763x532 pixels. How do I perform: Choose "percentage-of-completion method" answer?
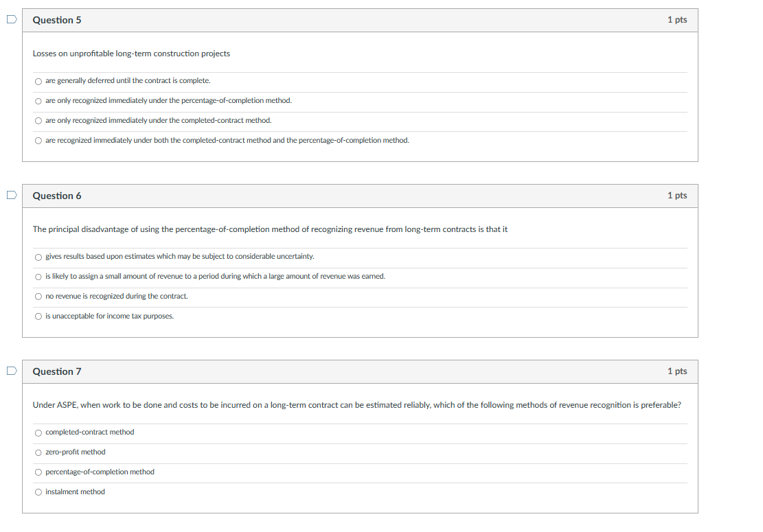[x=38, y=472]
